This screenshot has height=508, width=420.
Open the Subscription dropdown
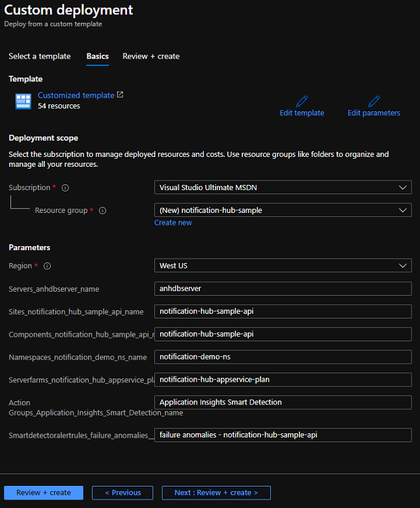click(283, 188)
